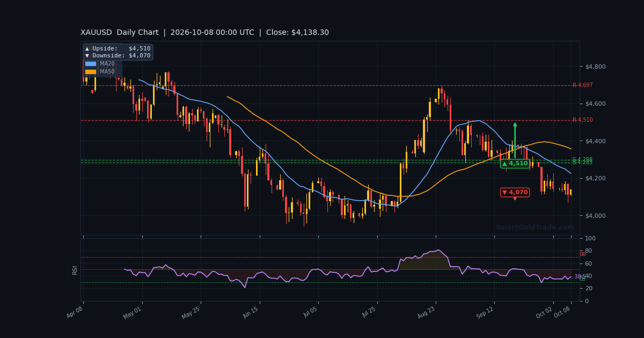This screenshot has height=338, width=644.
Task: Click the Upside $4,510 legend entry
Action: pyautogui.click(x=118, y=49)
